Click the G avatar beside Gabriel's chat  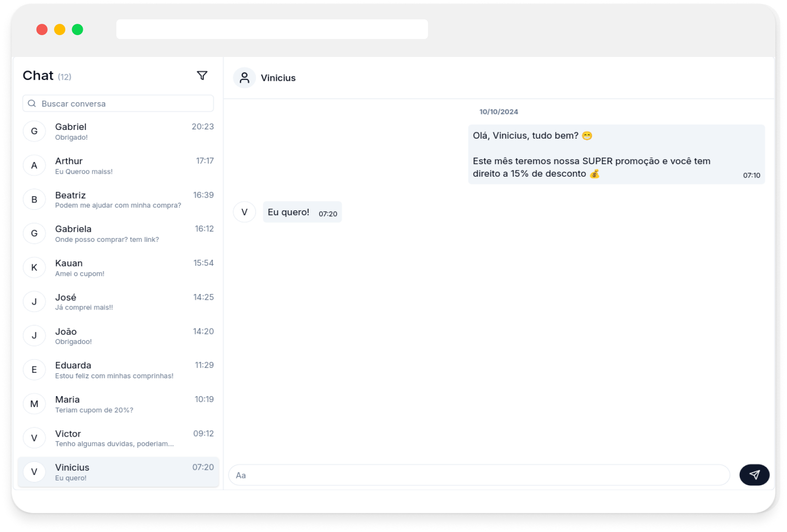[x=35, y=131]
